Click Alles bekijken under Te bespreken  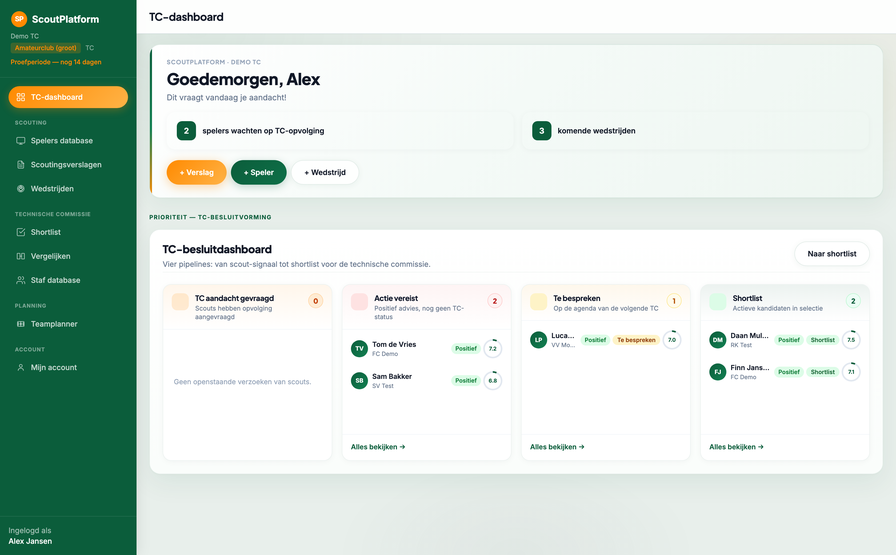tap(557, 447)
